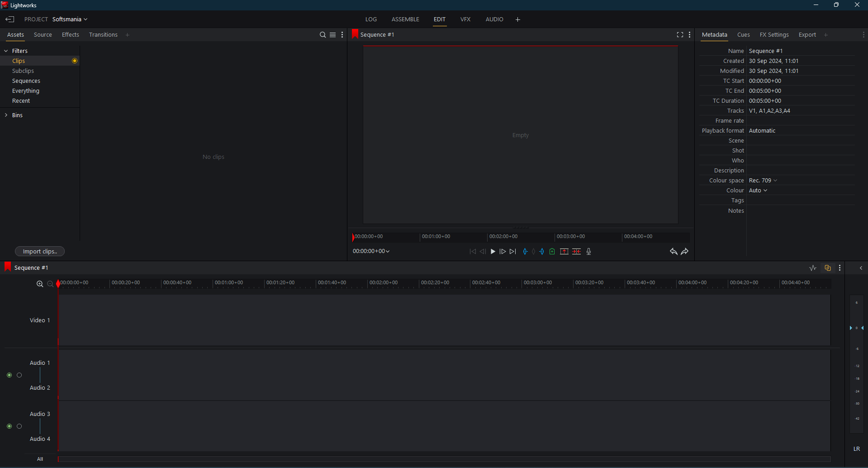Open the FX Settings tab

tap(774, 35)
